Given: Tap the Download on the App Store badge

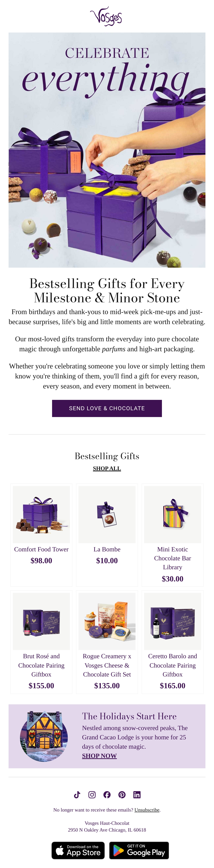Looking at the screenshot, I should [78, 850].
